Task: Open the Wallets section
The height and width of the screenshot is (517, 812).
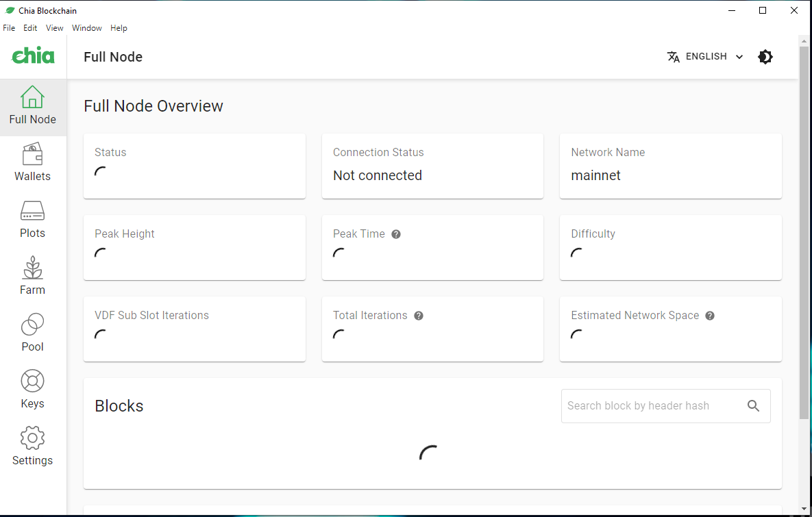Action: tap(33, 164)
